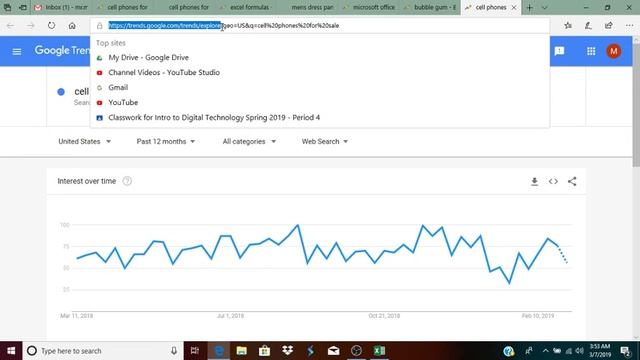The image size is (640, 360).
Task: Open the favorites star list icon
Action: (568, 25)
